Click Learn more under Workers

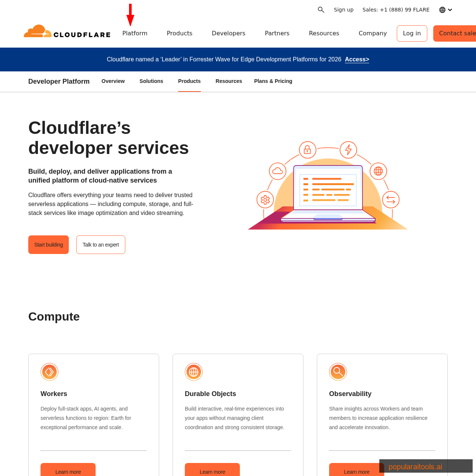[x=68, y=470]
